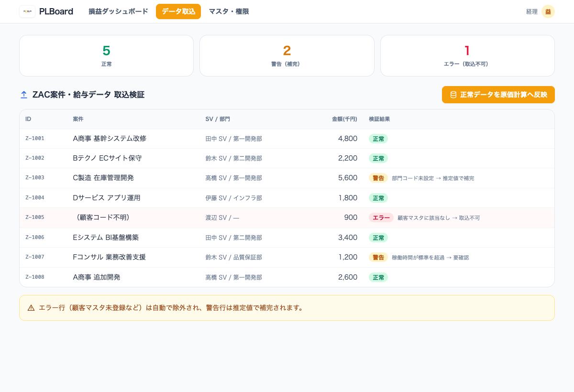Image resolution: width=574 pixels, height=392 pixels.
Task: Click 伊藤 SV / インフラ部 cell
Action: click(234, 198)
